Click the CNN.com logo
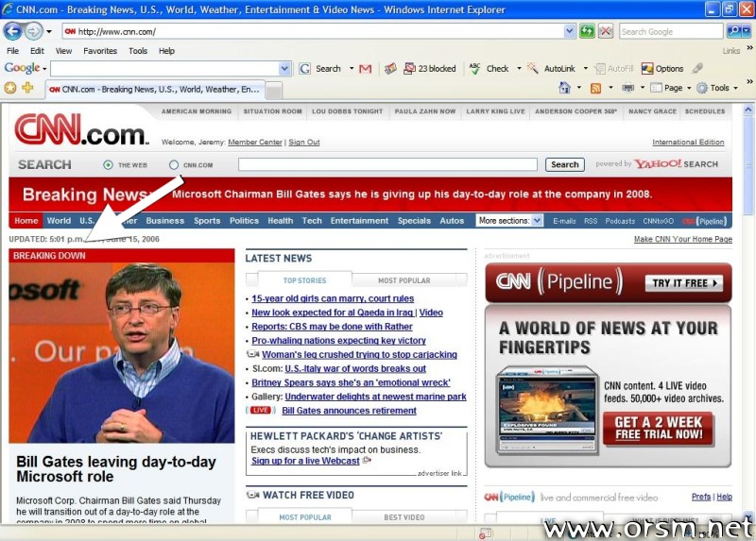Screen dimensions: 756x541 point(81,129)
